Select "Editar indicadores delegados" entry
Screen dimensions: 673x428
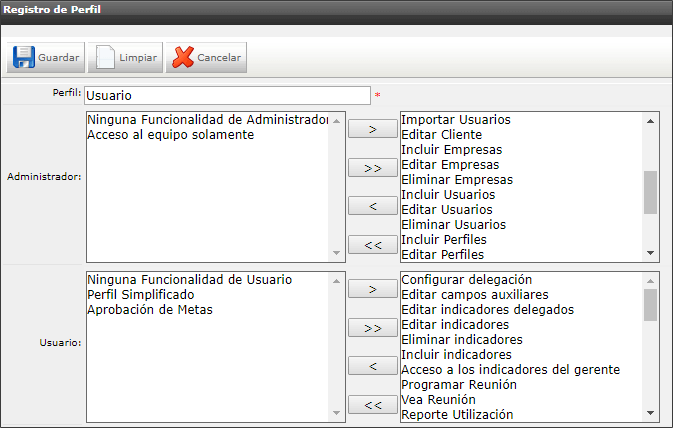488,310
